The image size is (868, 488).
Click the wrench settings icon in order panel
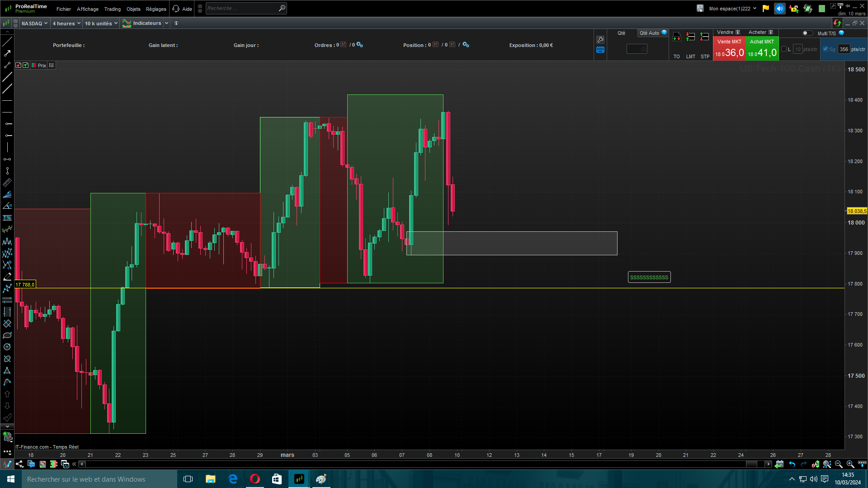600,40
